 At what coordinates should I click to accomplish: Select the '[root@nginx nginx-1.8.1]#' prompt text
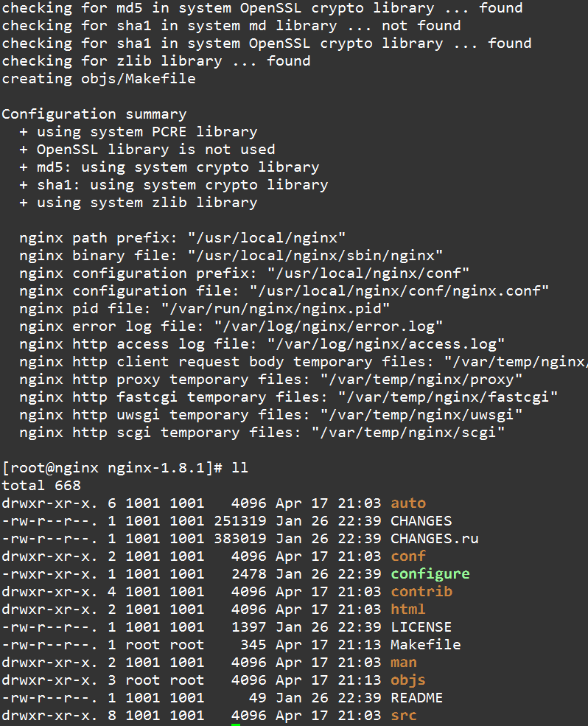tap(113, 468)
